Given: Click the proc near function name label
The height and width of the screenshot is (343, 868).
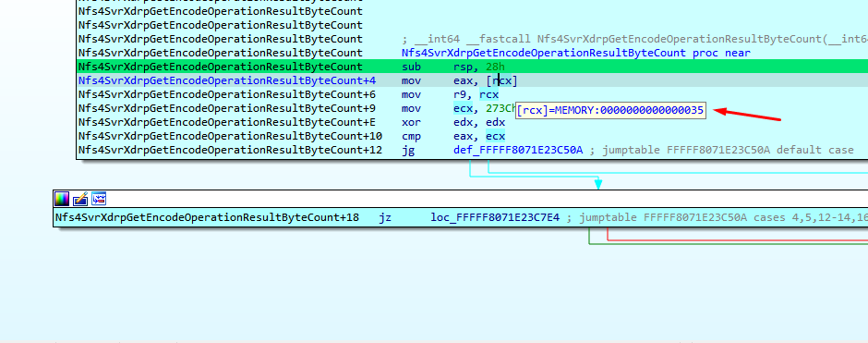Looking at the screenshot, I should [575, 54].
